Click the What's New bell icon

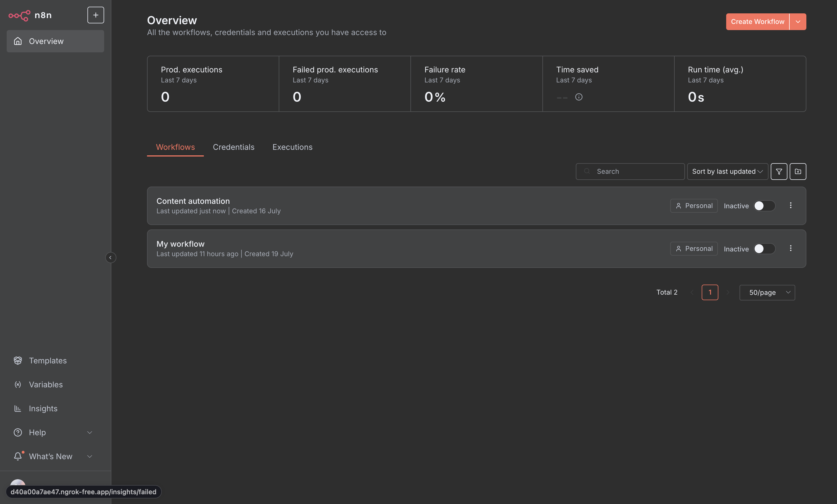[x=18, y=456]
